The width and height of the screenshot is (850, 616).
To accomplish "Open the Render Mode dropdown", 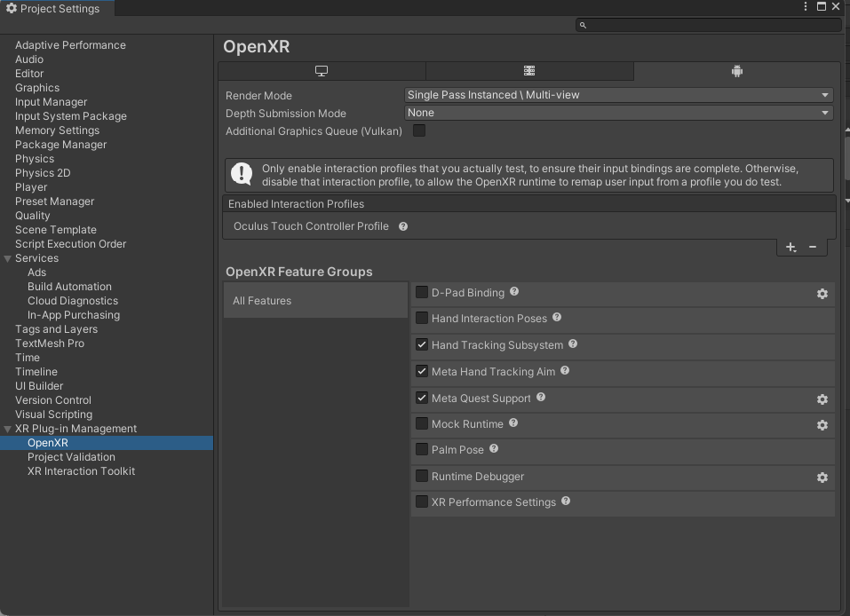I will tap(618, 95).
